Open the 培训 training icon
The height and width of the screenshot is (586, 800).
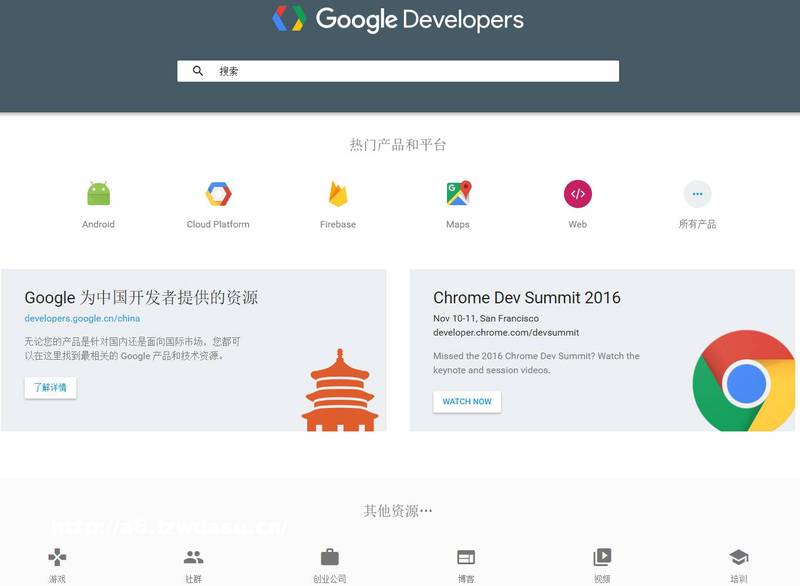click(737, 555)
